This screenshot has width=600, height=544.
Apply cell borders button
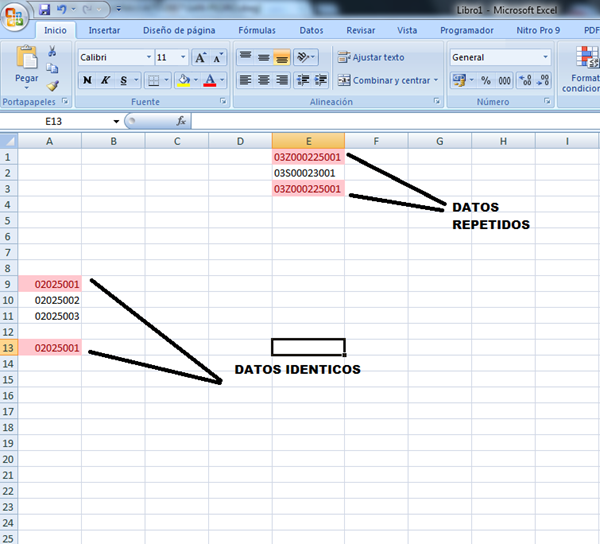click(x=153, y=80)
